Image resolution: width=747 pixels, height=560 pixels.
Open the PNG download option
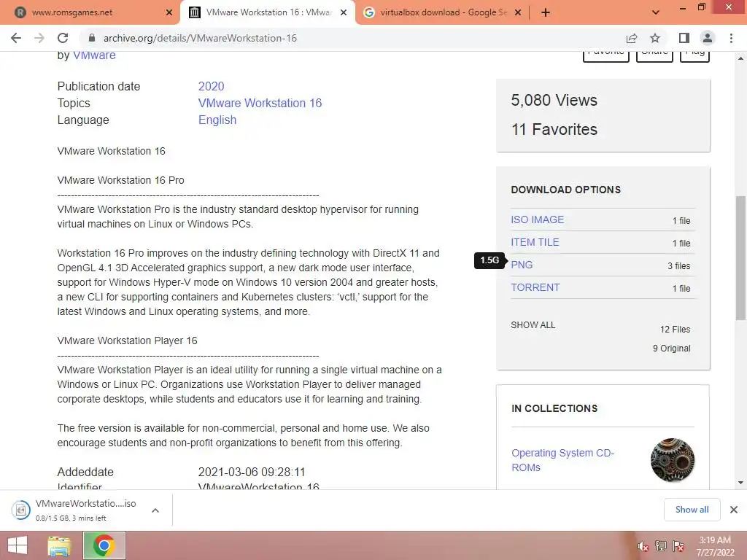point(522,265)
